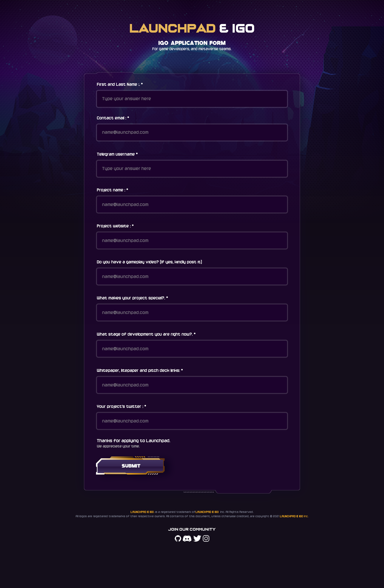
Task: Open the Discord community icon
Action: tap(187, 538)
